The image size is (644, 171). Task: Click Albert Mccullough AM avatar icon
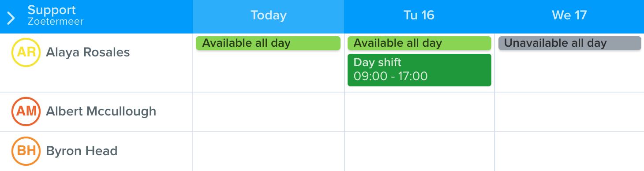click(x=26, y=112)
